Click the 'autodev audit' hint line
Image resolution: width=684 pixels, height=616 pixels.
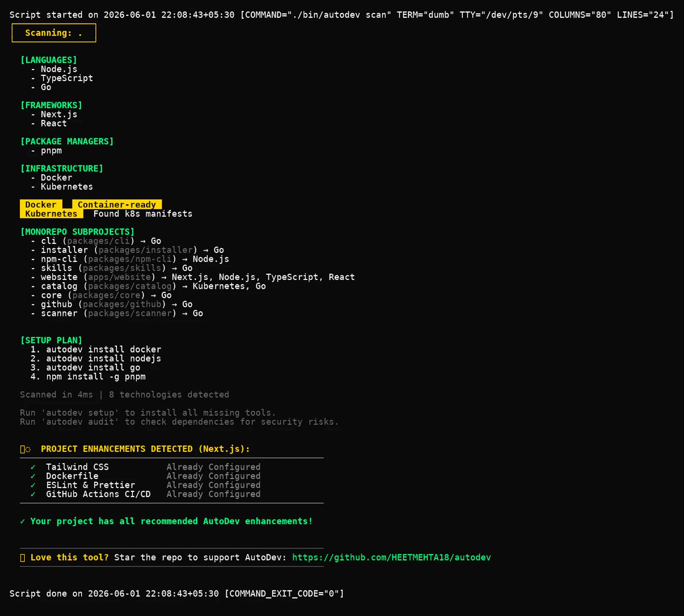point(179,422)
